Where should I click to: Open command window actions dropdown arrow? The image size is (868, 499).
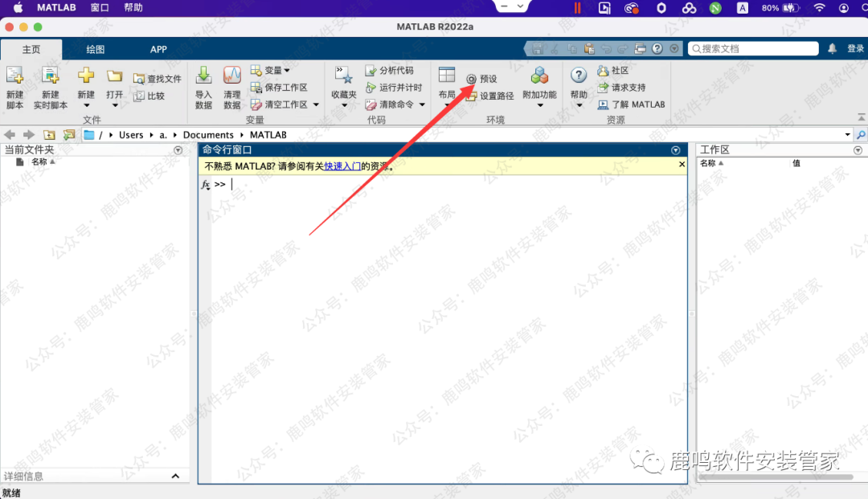[675, 150]
